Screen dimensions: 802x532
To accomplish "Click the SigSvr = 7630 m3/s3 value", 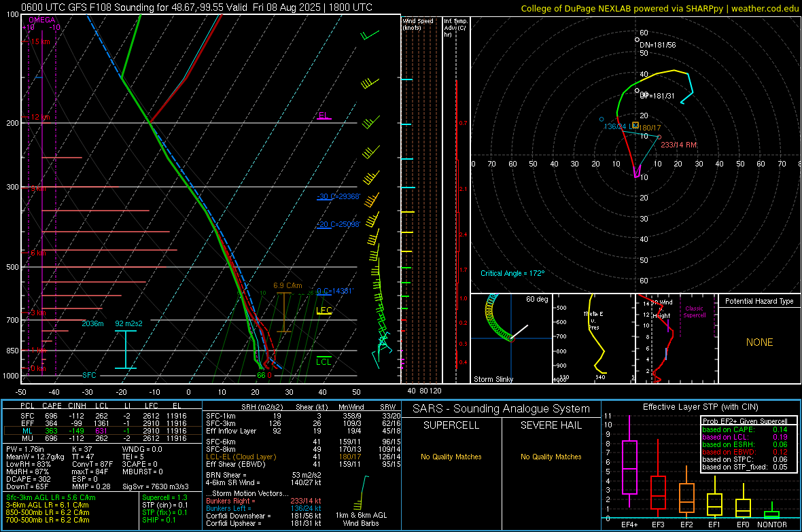I will tap(156, 486).
